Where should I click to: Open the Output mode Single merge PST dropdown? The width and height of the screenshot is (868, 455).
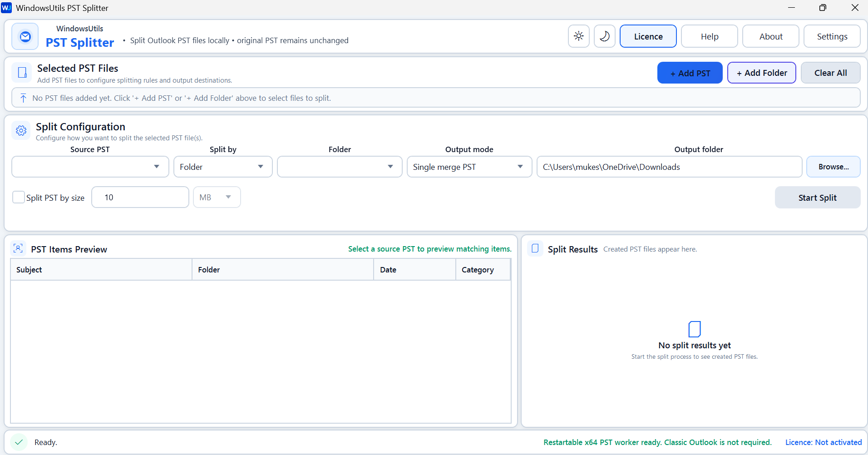click(469, 167)
